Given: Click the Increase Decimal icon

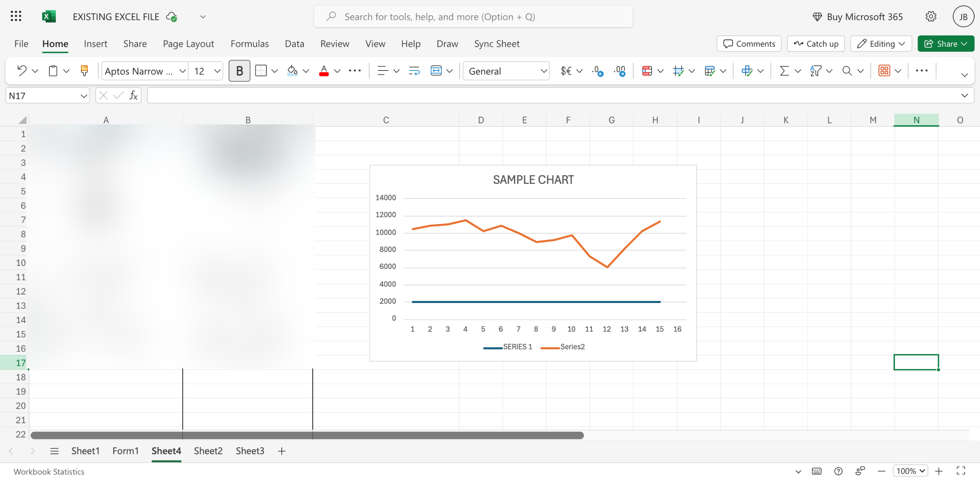Looking at the screenshot, I should pos(597,71).
